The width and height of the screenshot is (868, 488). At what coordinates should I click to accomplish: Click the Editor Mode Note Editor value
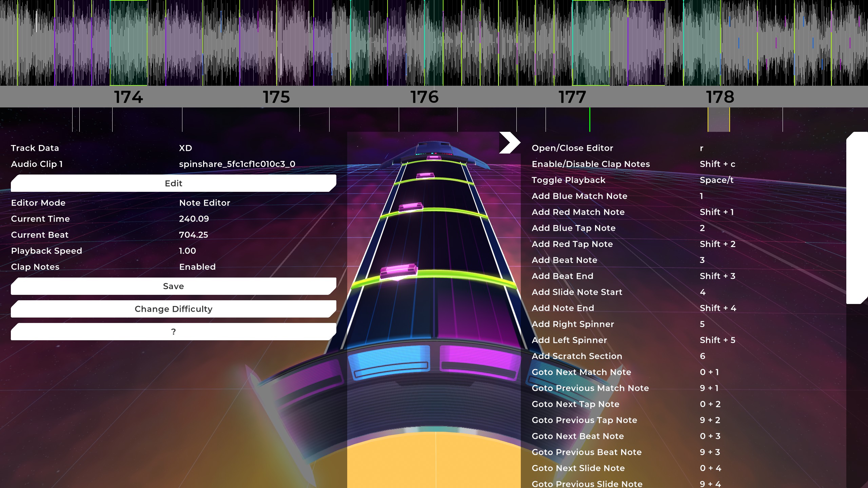pos(204,203)
